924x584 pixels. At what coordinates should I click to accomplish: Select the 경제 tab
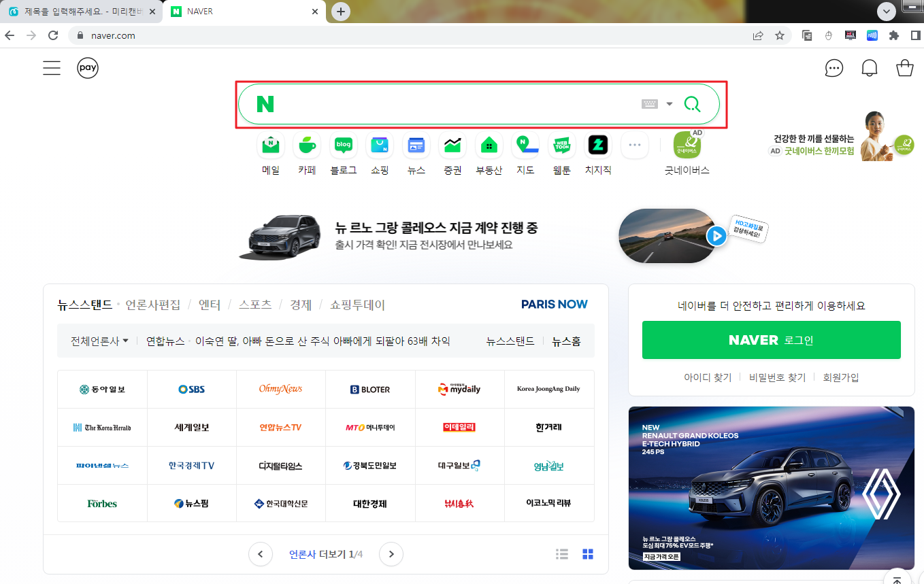[x=301, y=305]
